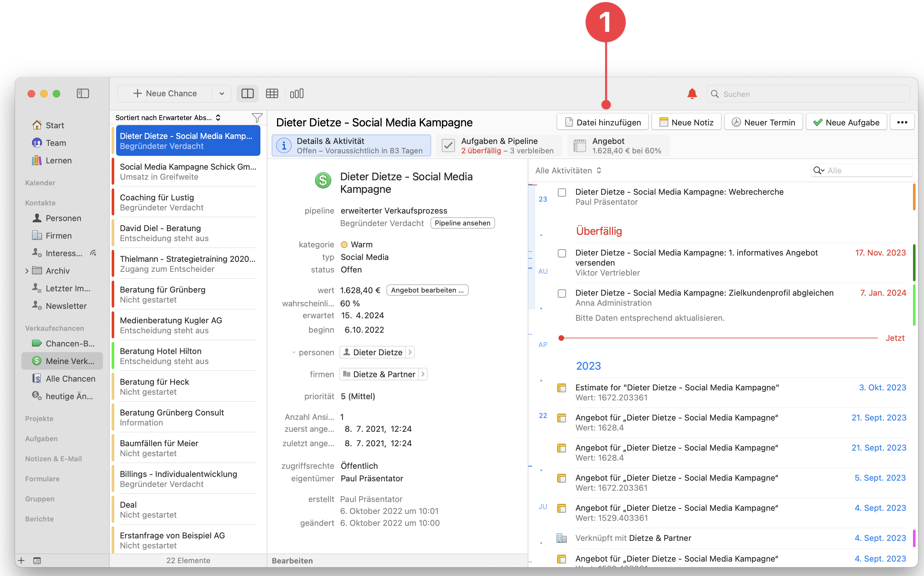Click the red notification bell icon

point(692,94)
